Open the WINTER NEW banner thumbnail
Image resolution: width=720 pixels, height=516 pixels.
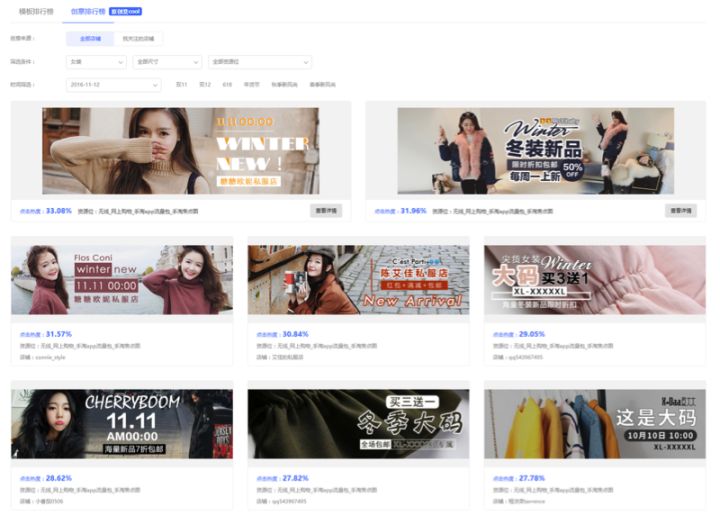coord(181,151)
